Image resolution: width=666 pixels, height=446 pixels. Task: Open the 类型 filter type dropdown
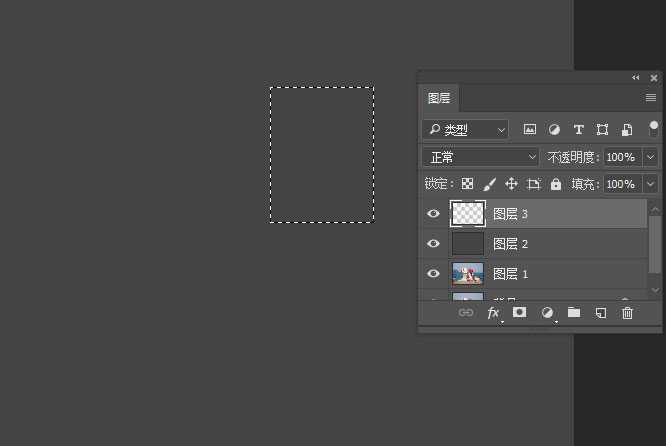click(x=466, y=130)
